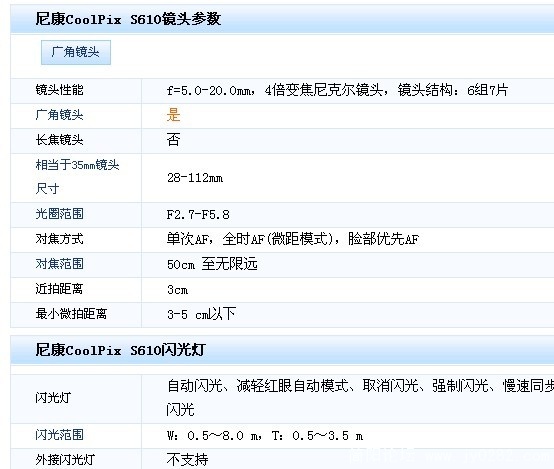This screenshot has width=554, height=469.
Task: Select the 3-5 cm以下 value
Action: 201,314
